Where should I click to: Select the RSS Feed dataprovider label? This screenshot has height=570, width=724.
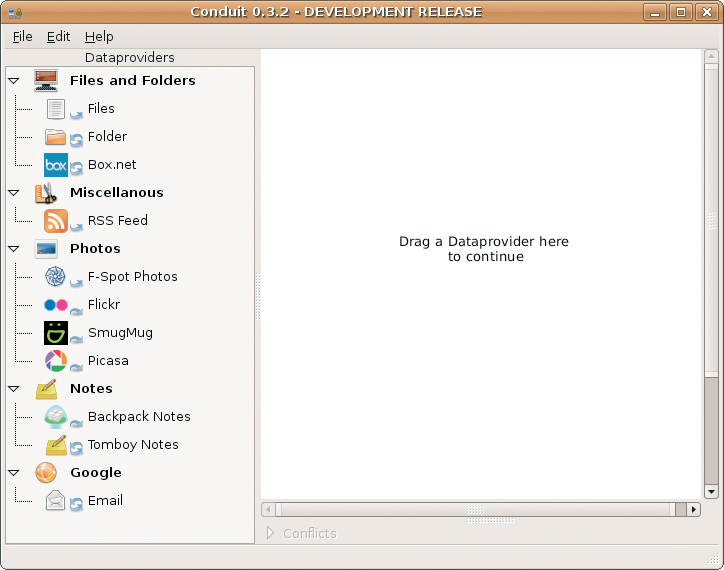point(118,221)
